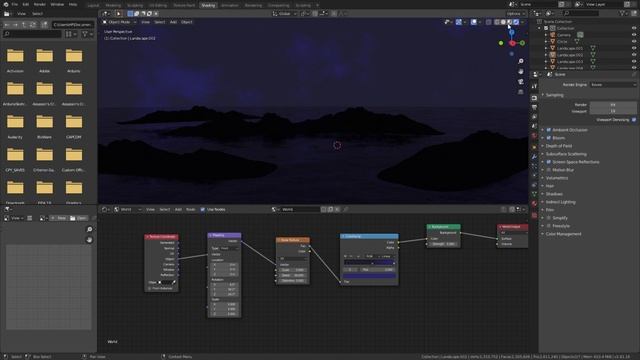This screenshot has width=640, height=360.
Task: Open file browser display mode dropdown
Action: click(71, 34)
